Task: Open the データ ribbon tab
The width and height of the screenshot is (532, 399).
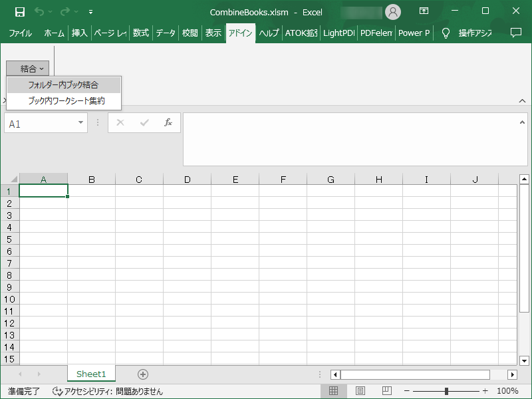Action: pos(166,33)
